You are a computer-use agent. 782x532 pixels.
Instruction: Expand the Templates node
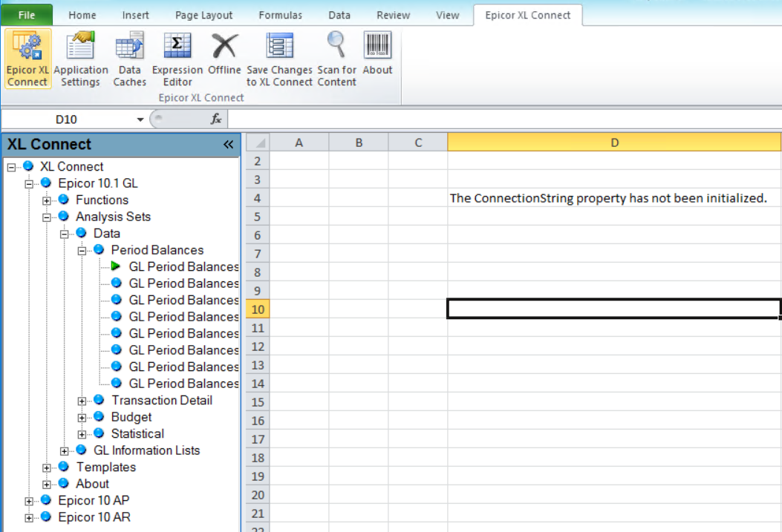pyautogui.click(x=46, y=467)
